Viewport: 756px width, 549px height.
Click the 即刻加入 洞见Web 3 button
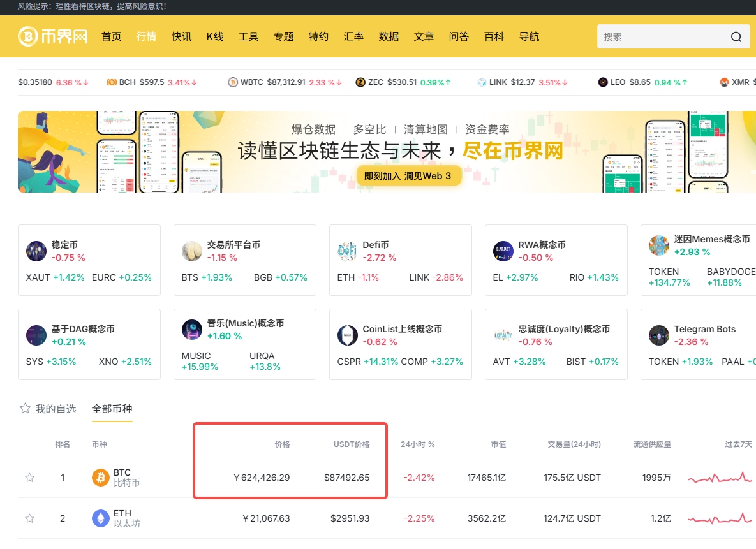tap(408, 176)
